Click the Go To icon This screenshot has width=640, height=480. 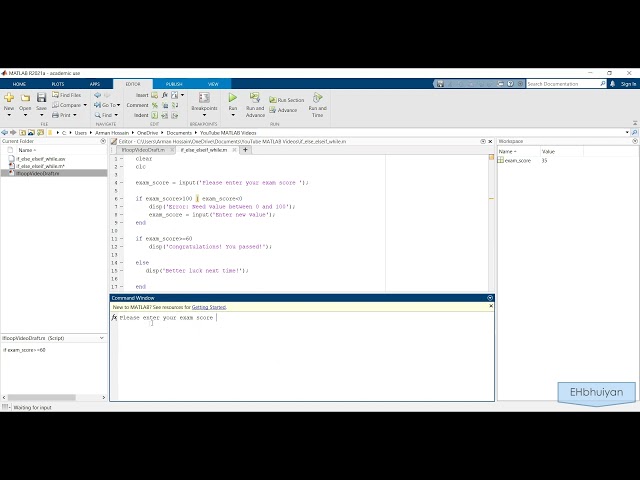pos(98,105)
